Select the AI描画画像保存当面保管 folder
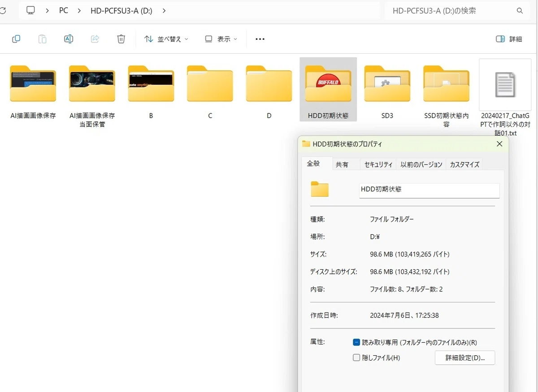 pos(92,97)
